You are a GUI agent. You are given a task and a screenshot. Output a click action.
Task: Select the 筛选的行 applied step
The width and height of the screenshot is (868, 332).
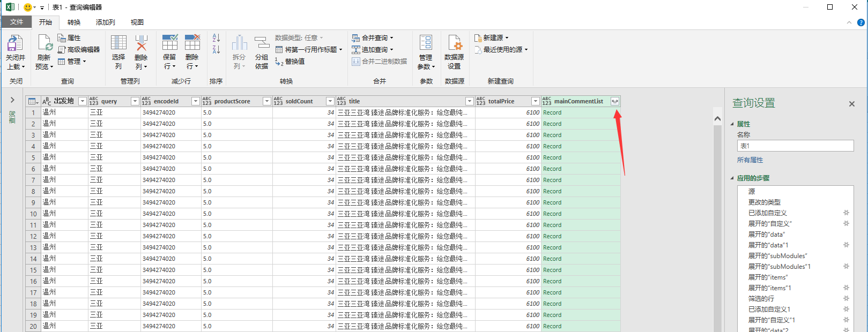coord(761,299)
